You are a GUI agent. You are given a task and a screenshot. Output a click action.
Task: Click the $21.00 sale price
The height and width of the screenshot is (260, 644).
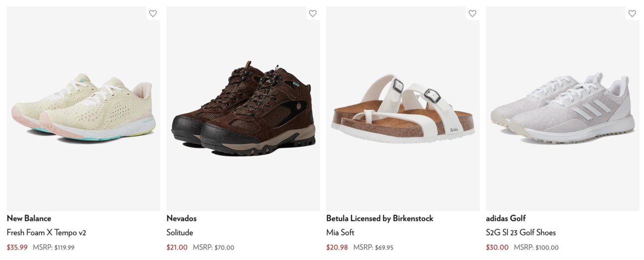(177, 247)
